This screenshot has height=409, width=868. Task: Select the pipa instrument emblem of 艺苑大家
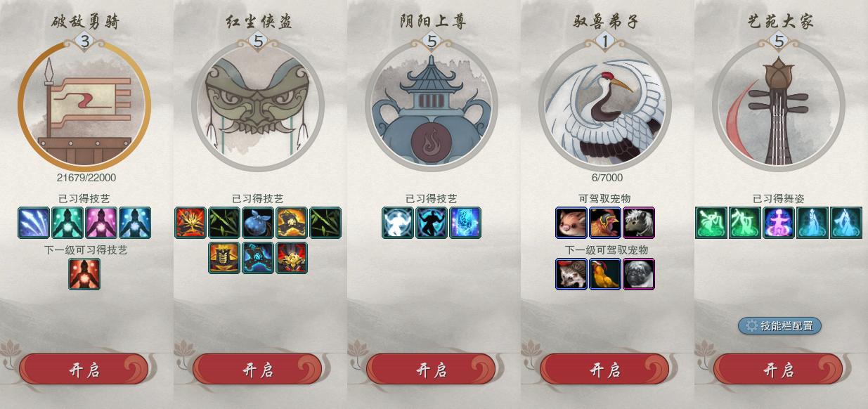coord(779,107)
